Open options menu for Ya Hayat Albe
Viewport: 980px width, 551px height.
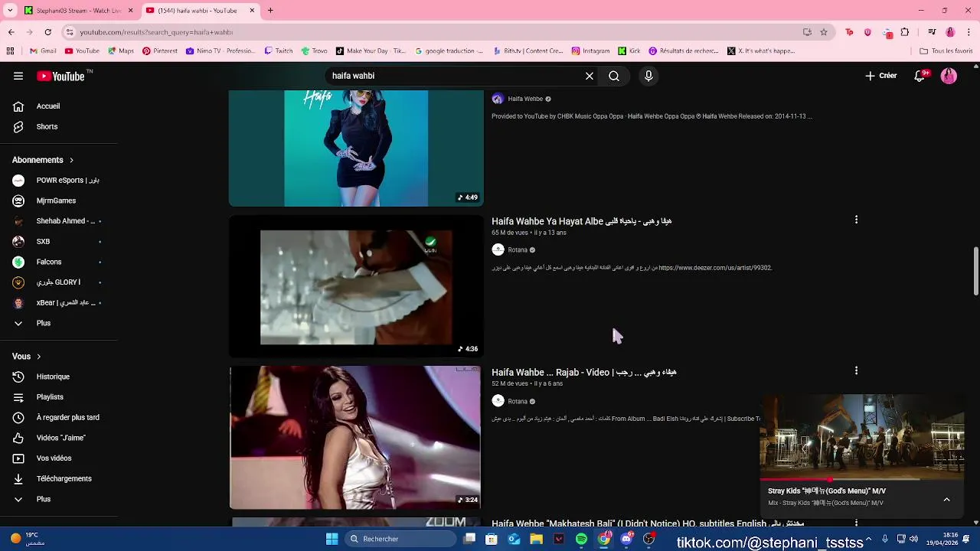856,220
